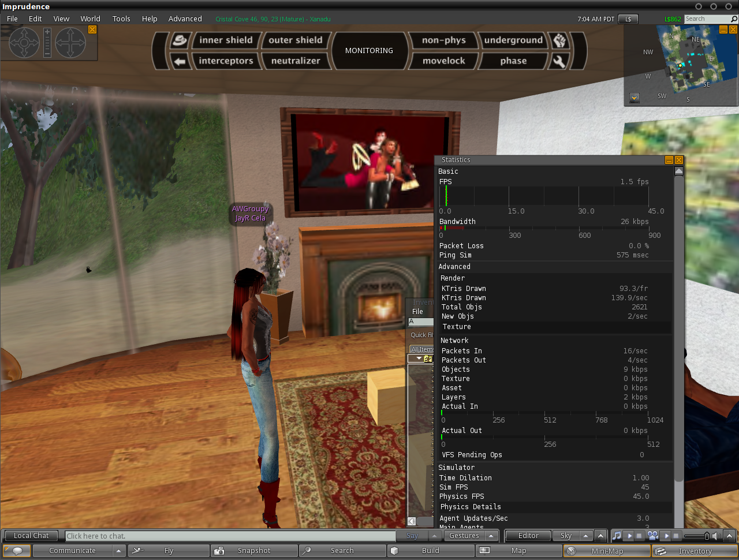Viewport: 739px width, 560px height.
Task: Click the MONITORING center display
Action: click(369, 51)
